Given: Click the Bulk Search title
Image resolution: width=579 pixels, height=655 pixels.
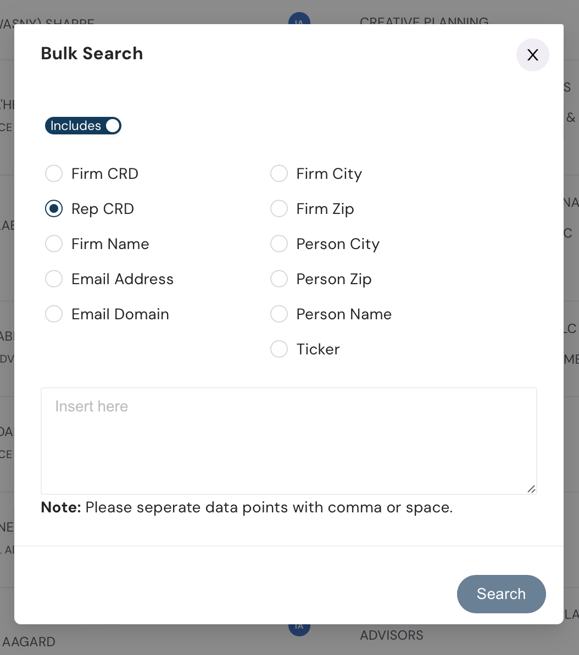Looking at the screenshot, I should click(92, 53).
